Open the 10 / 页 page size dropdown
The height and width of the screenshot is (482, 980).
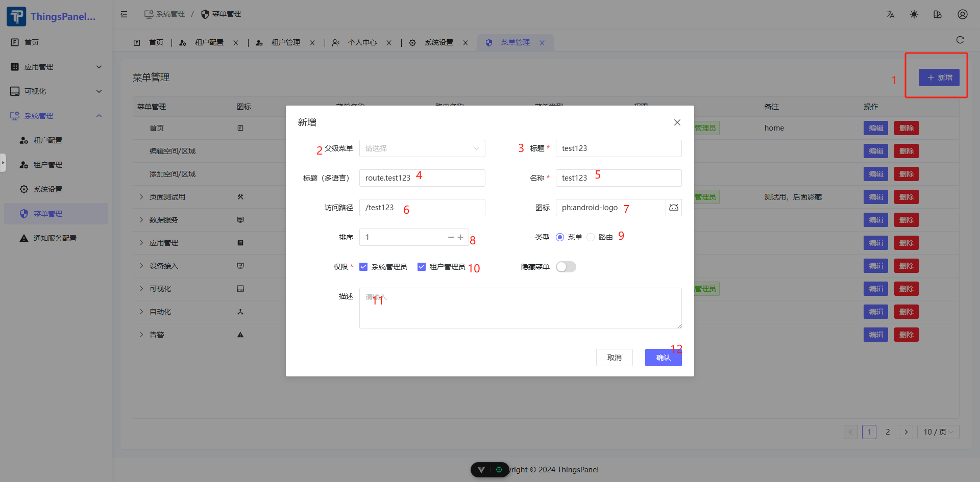tap(938, 432)
